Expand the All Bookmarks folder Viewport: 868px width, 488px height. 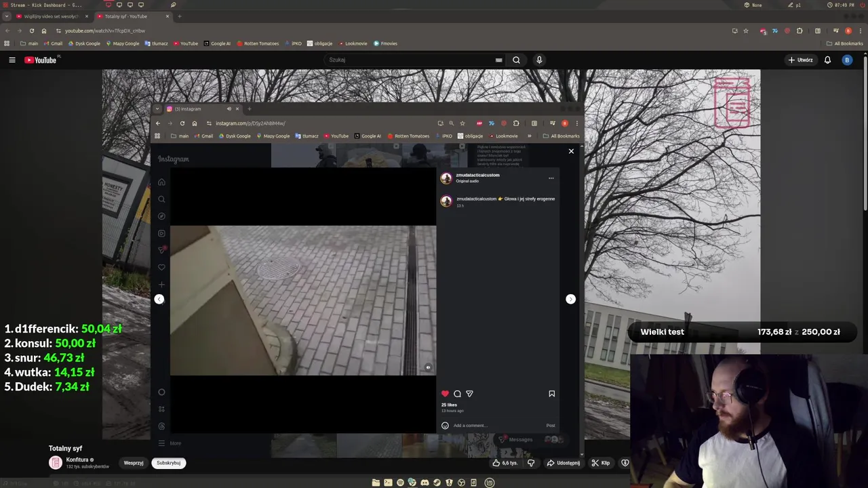coord(845,43)
